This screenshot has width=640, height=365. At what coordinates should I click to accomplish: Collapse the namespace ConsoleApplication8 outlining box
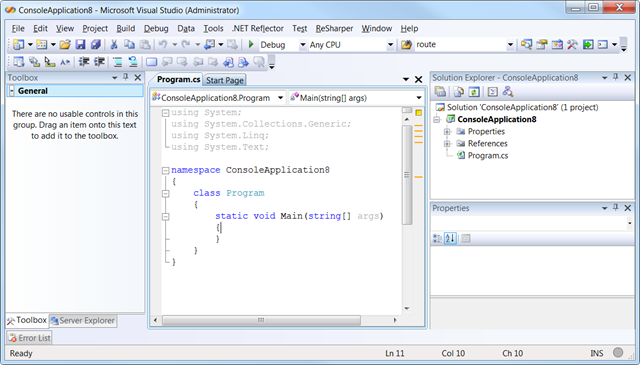pos(165,170)
